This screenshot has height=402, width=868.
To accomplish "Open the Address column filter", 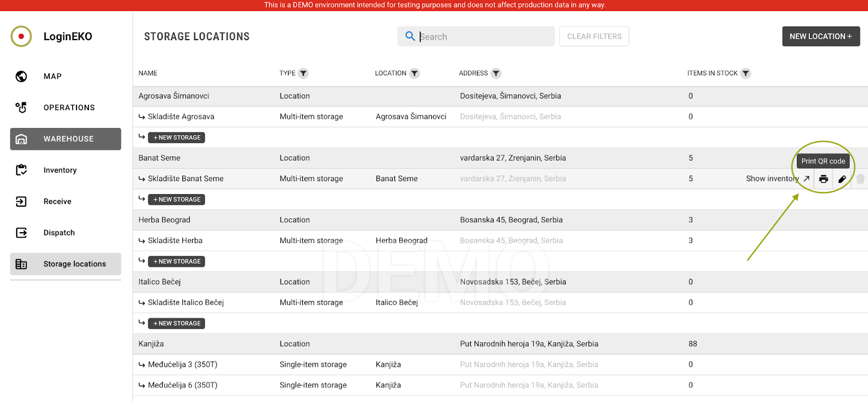I will [496, 73].
